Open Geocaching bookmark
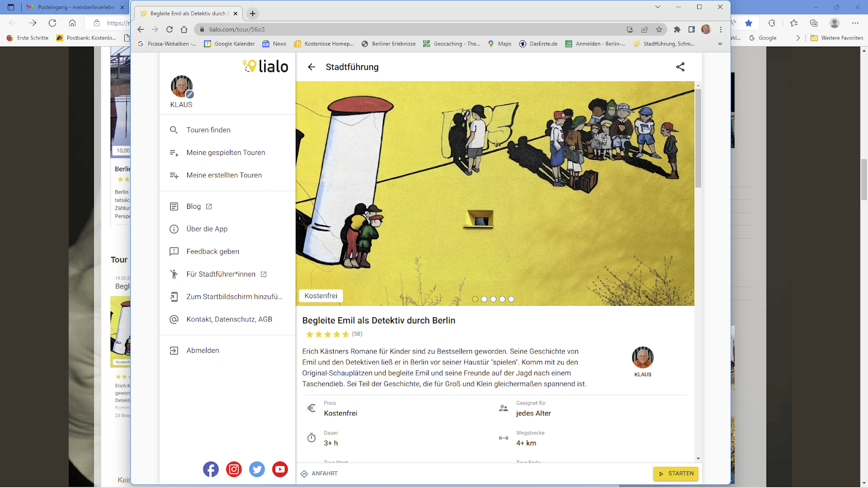868x488 pixels. click(451, 44)
